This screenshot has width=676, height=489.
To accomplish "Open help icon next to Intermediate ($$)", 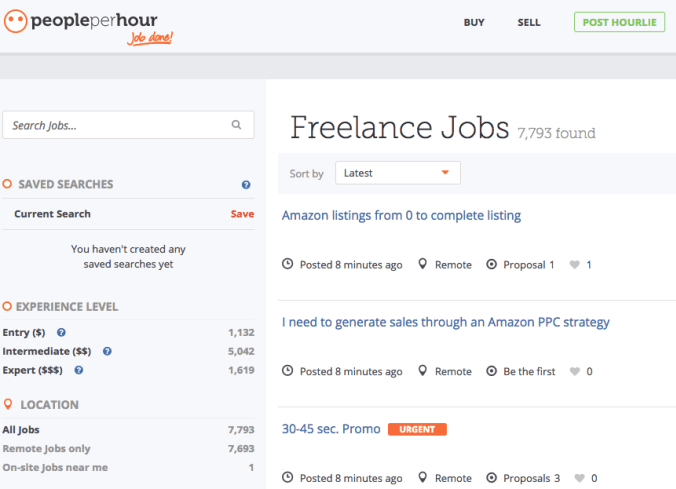I will pyautogui.click(x=107, y=351).
